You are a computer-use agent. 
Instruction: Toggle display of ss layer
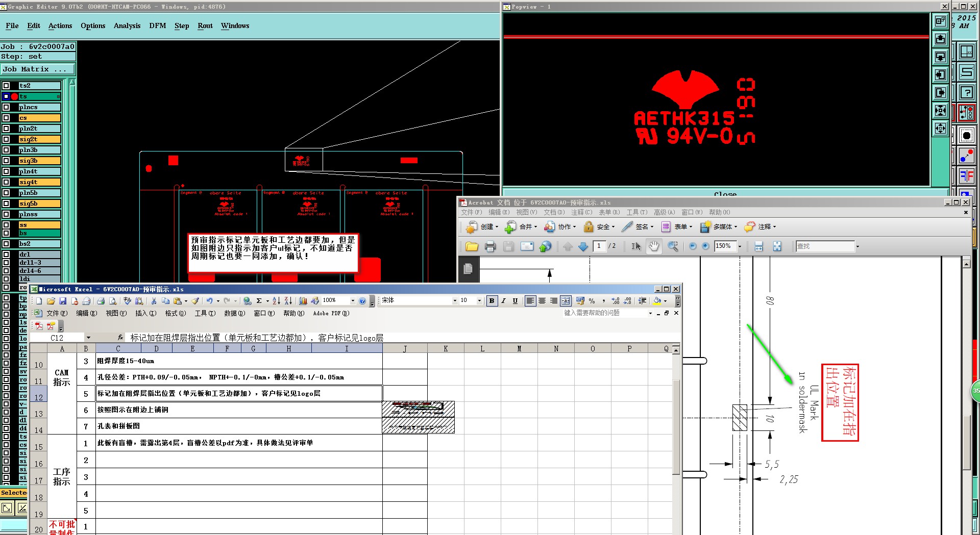(x=6, y=225)
